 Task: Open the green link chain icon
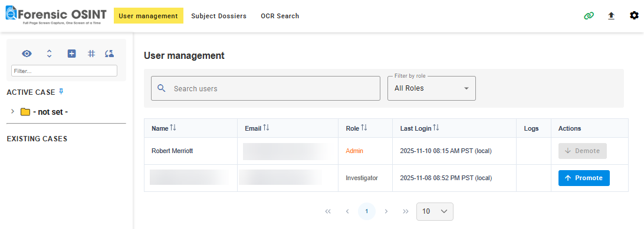(x=589, y=16)
